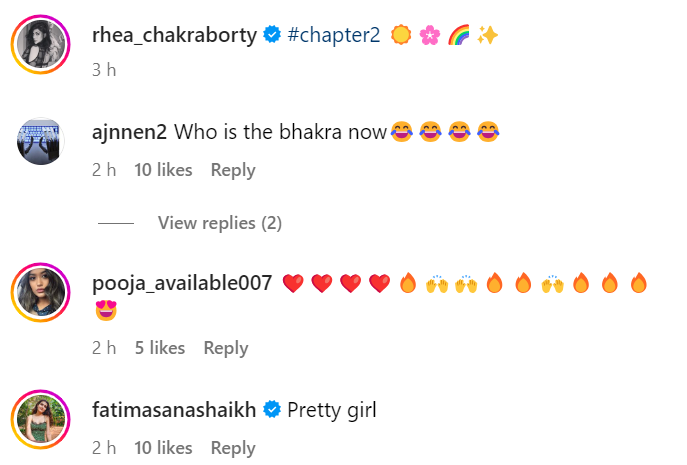Click fatimasanashaikh's profile avatar
This screenshot has width=687, height=465.
(41, 419)
